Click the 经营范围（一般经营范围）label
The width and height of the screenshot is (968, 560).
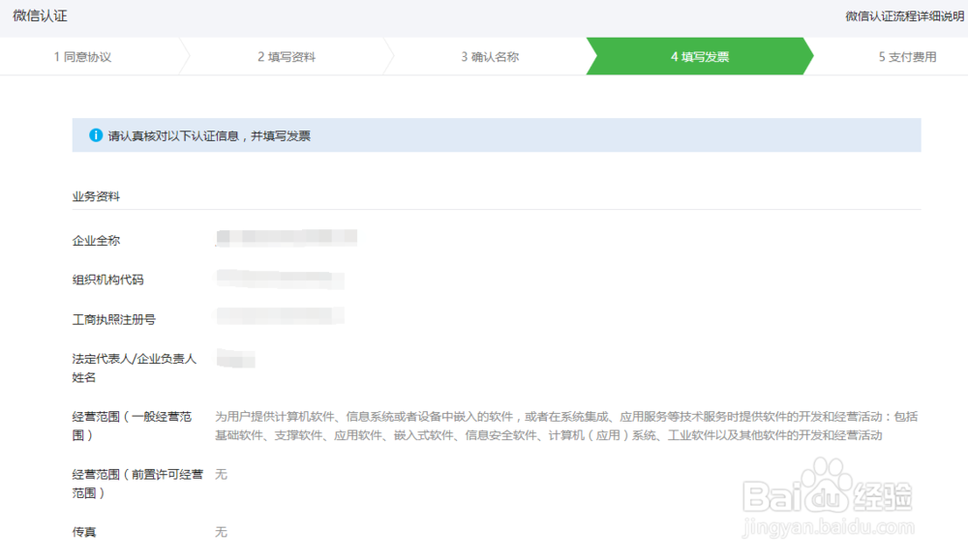[x=132, y=426]
